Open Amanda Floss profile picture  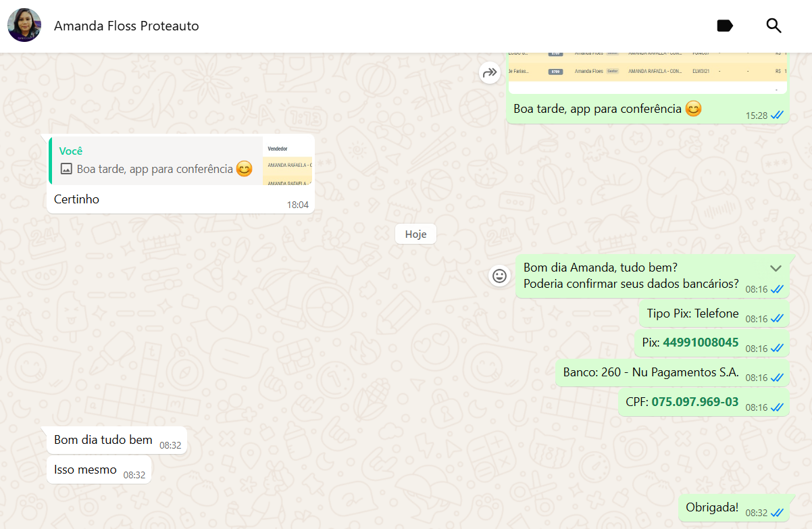[x=24, y=26]
